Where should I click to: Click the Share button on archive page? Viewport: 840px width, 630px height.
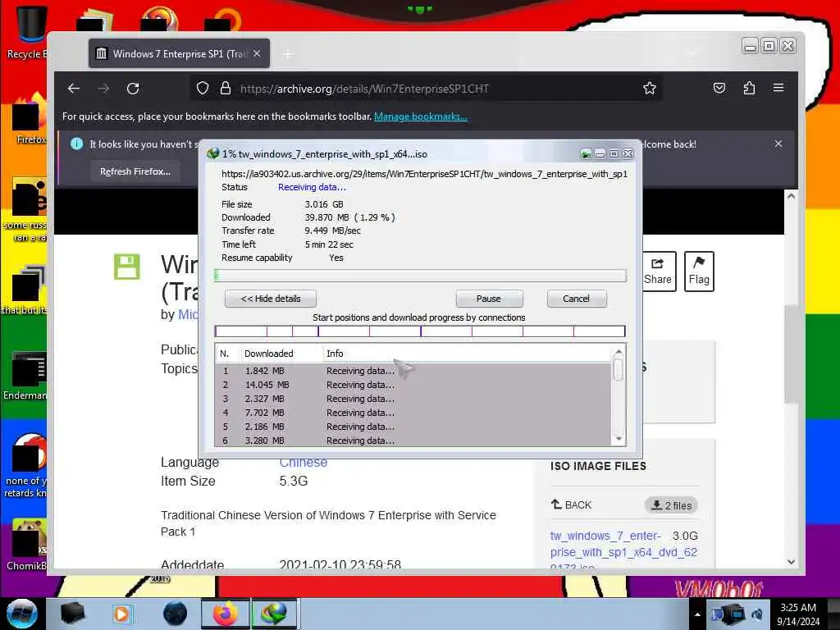click(x=658, y=271)
